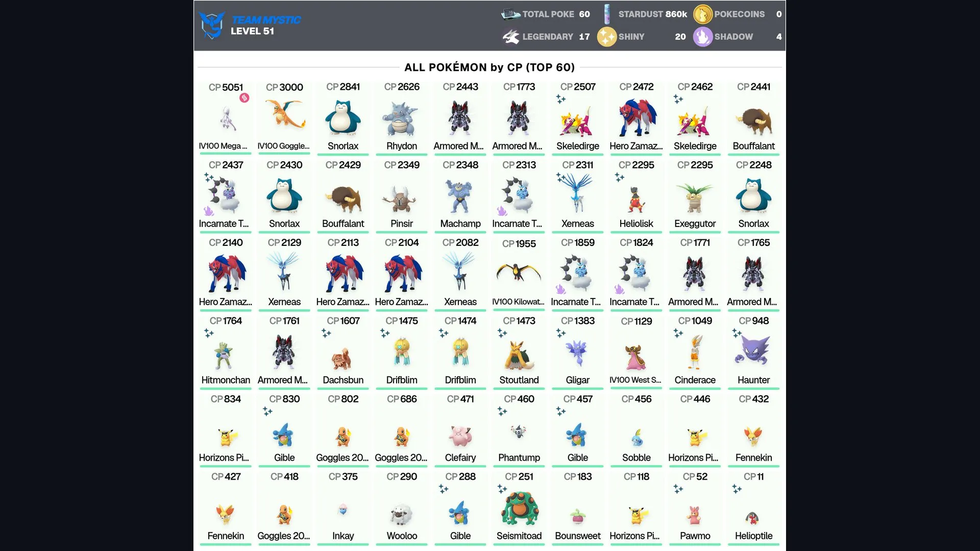The height and width of the screenshot is (551, 980).
Task: Click the shiny sparkle on Gible CP 830
Action: [x=267, y=411]
